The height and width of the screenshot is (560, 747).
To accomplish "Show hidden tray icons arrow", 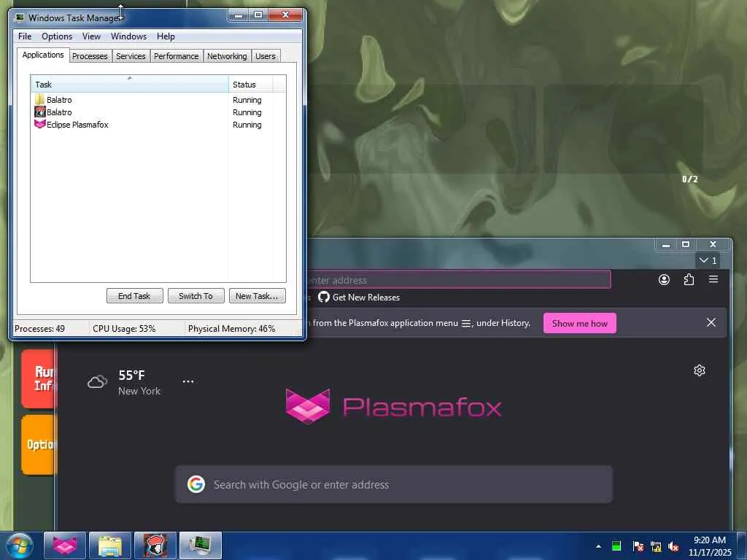I will 598,546.
